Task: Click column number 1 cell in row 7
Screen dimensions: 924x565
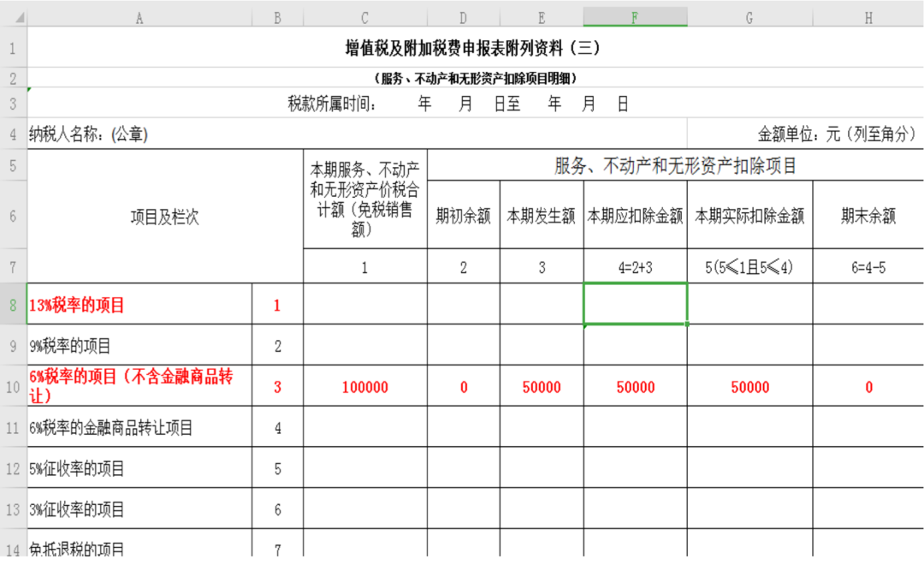Action: click(x=364, y=267)
